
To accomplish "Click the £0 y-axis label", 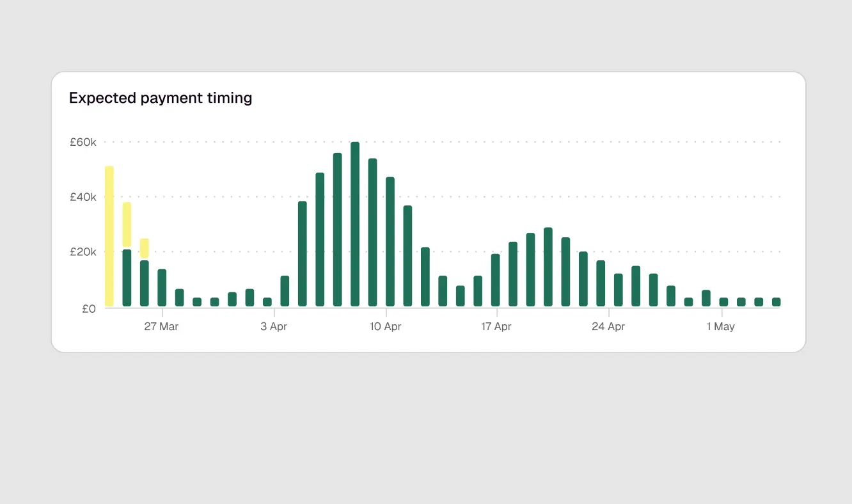I will [89, 309].
